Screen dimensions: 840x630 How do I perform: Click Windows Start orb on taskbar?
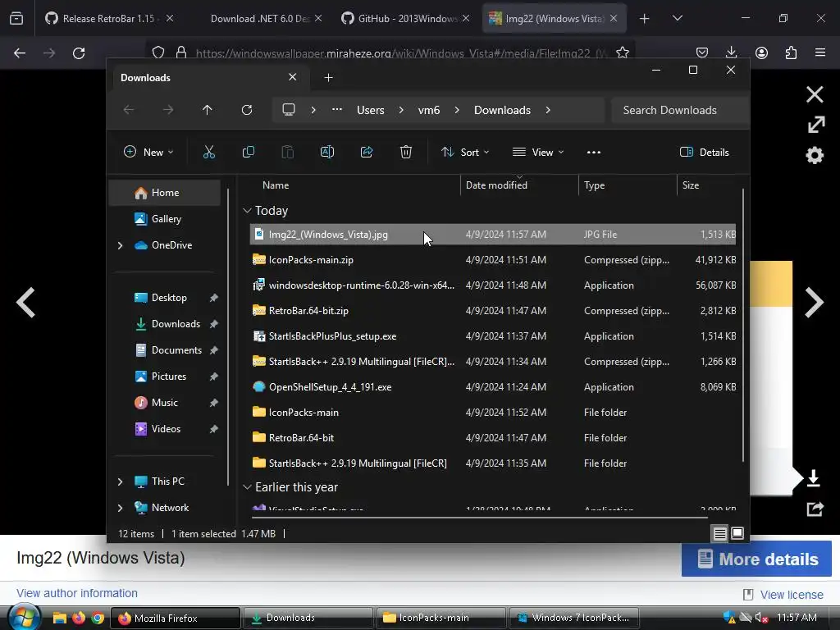coord(25,617)
